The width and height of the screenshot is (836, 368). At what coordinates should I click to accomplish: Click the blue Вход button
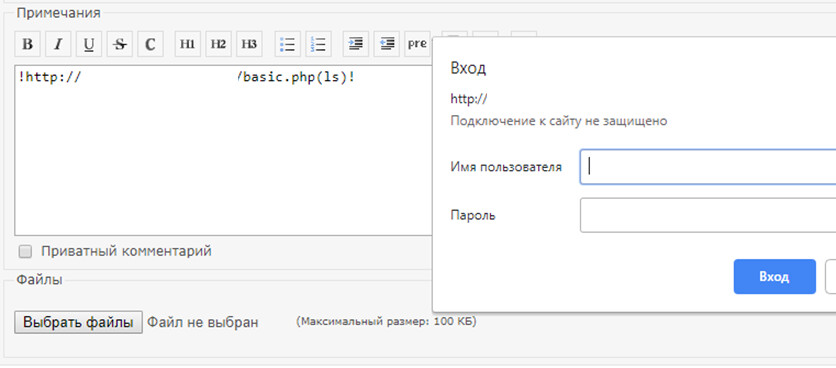click(775, 277)
